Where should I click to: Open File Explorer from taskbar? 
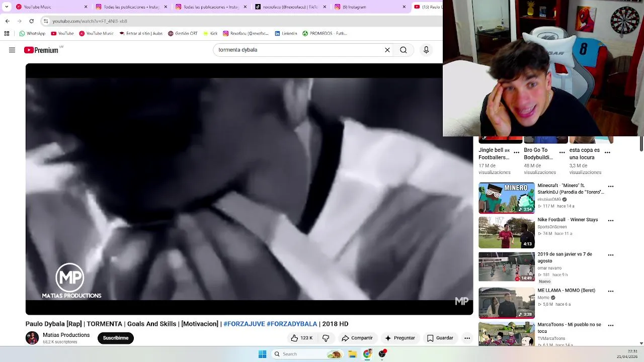pos(353,354)
